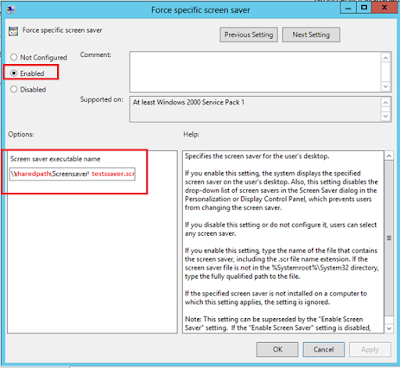
Task: Click Supported on box scroll down arrow
Action: 386,116
